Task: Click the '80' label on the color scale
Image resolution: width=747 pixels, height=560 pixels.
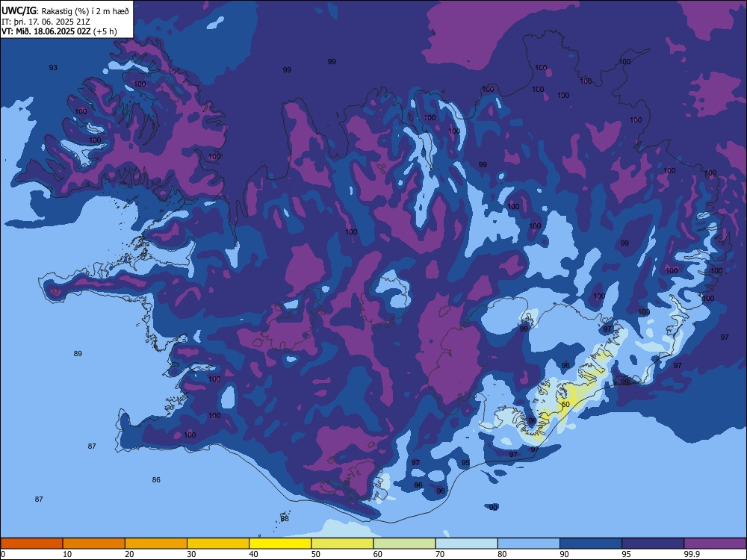Action: click(x=502, y=554)
